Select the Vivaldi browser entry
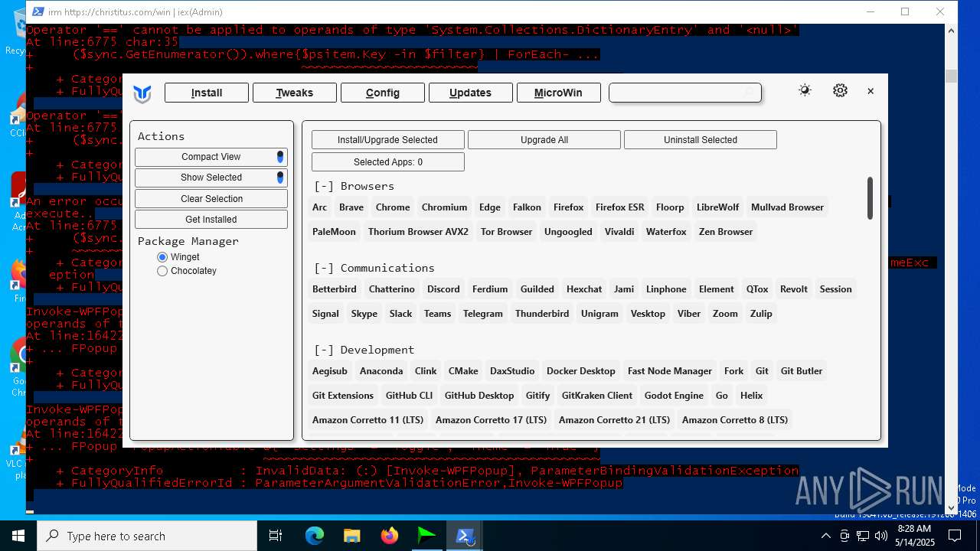 [x=619, y=232]
